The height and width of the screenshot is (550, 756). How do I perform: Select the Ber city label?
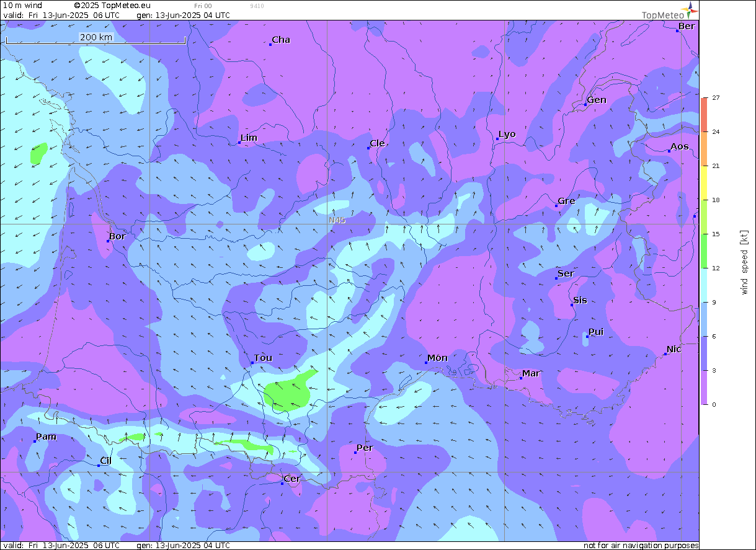click(x=687, y=26)
